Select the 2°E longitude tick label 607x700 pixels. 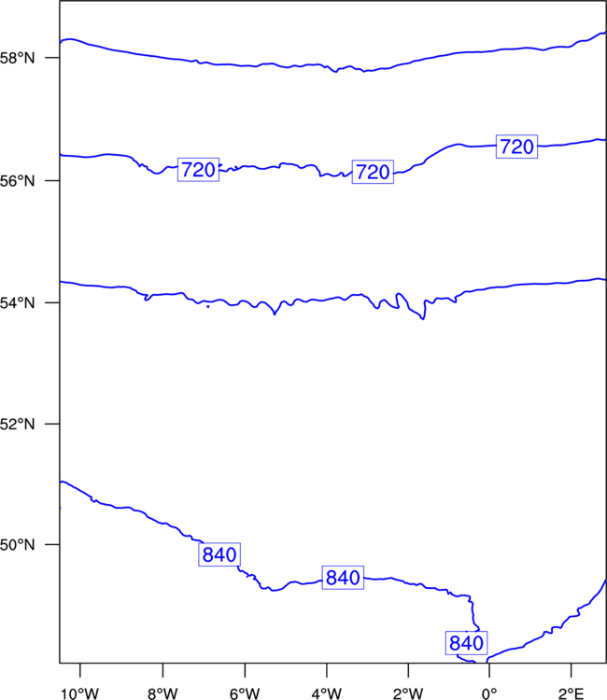[571, 693]
